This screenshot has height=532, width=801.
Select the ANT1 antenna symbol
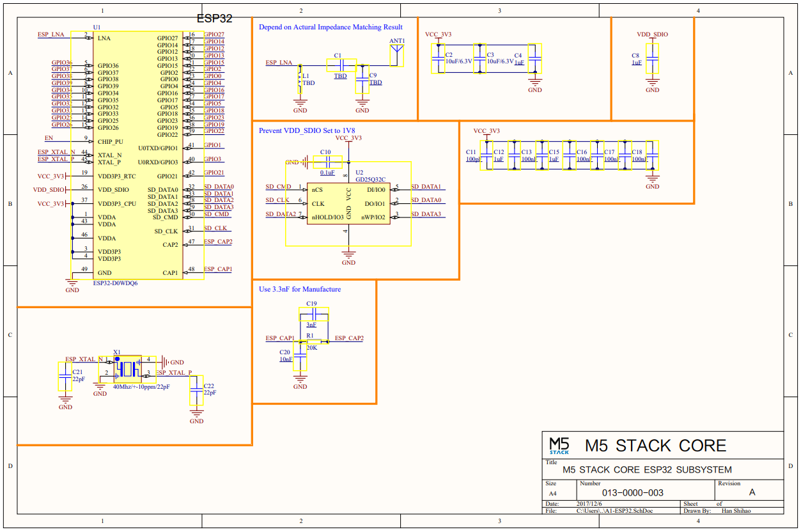397,55
